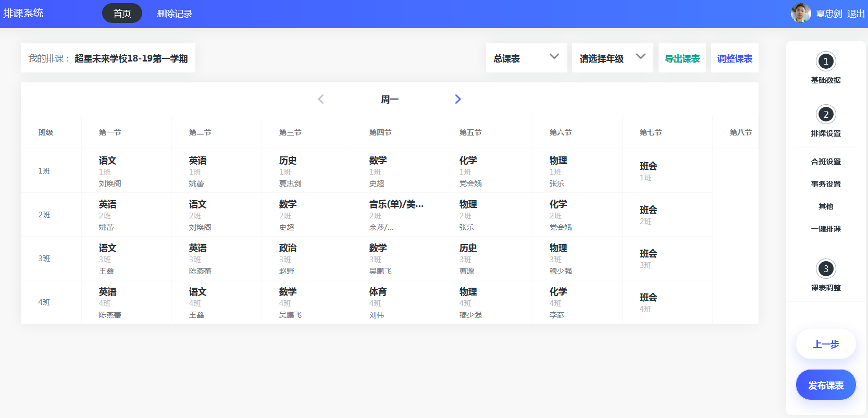Go to next day with right arrow
Image resolution: width=868 pixels, height=418 pixels.
(457, 99)
